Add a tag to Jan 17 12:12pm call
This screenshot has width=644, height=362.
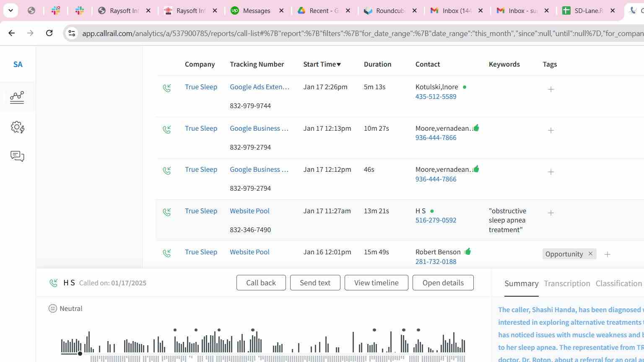click(551, 172)
